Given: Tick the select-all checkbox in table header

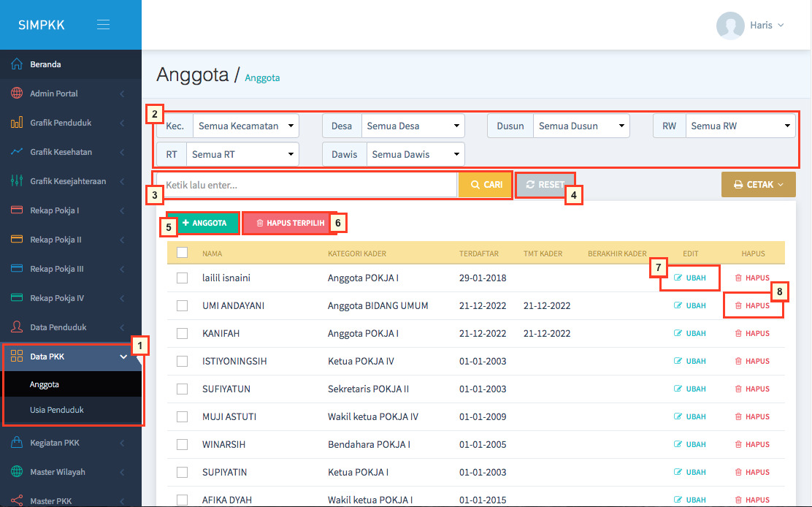Looking at the screenshot, I should (x=183, y=253).
